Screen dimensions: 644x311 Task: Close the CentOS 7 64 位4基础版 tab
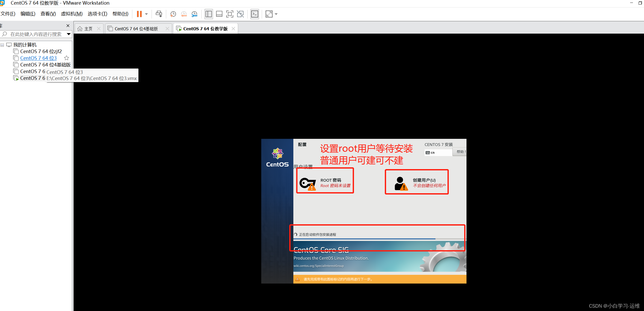(167, 29)
